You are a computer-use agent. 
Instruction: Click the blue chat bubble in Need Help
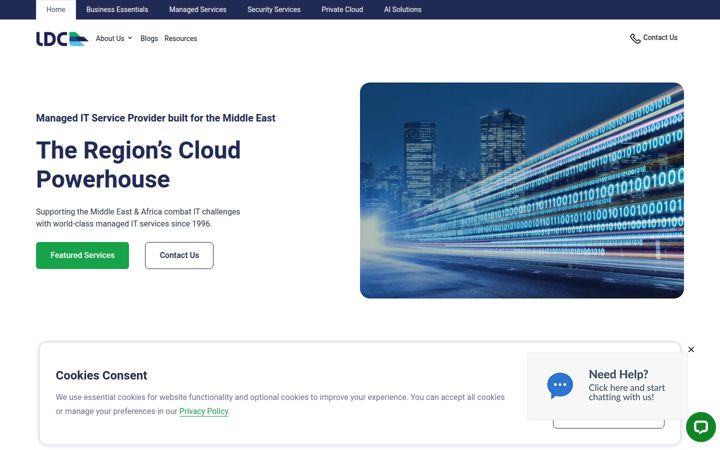[560, 385]
